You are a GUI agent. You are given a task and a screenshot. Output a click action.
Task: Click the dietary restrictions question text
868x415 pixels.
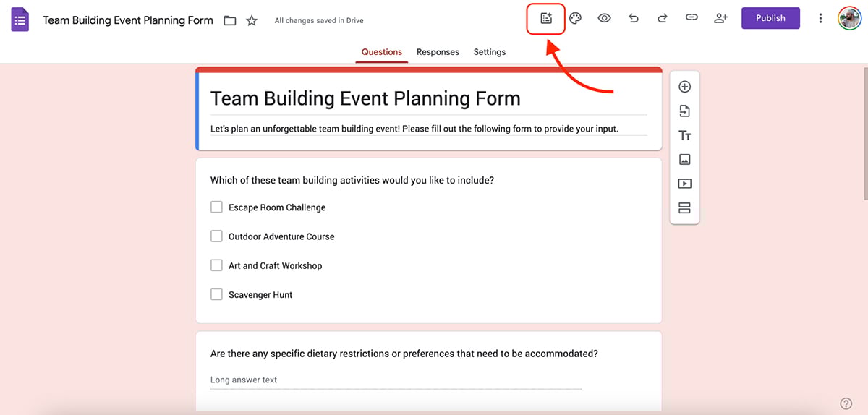(x=404, y=354)
